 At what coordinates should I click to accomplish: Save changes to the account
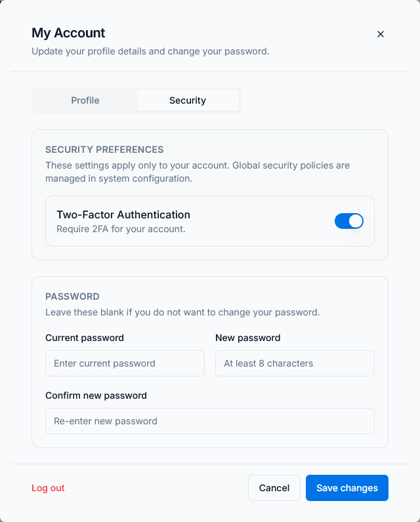(347, 488)
